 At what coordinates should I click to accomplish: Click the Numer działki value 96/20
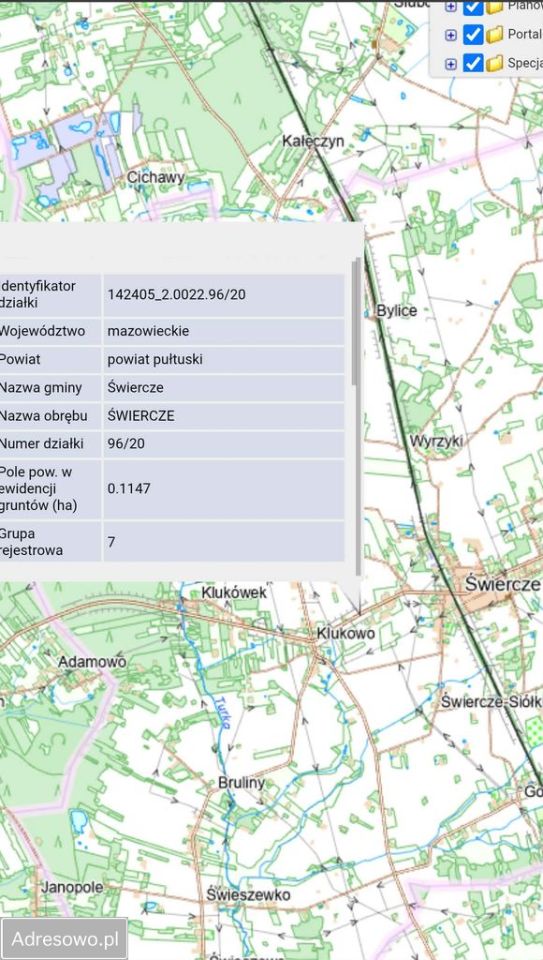[126, 443]
